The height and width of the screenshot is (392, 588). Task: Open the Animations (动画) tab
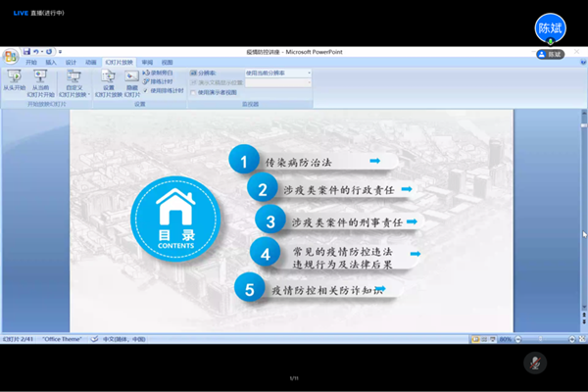pyautogui.click(x=90, y=61)
